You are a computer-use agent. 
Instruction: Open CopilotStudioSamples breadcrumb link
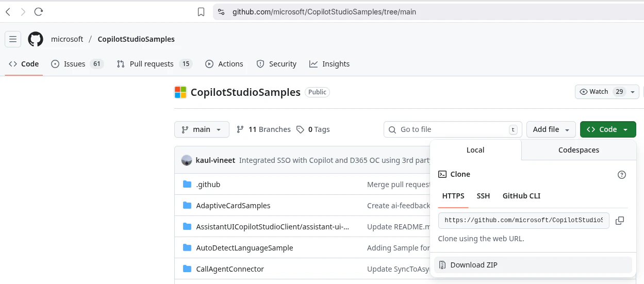pos(136,39)
